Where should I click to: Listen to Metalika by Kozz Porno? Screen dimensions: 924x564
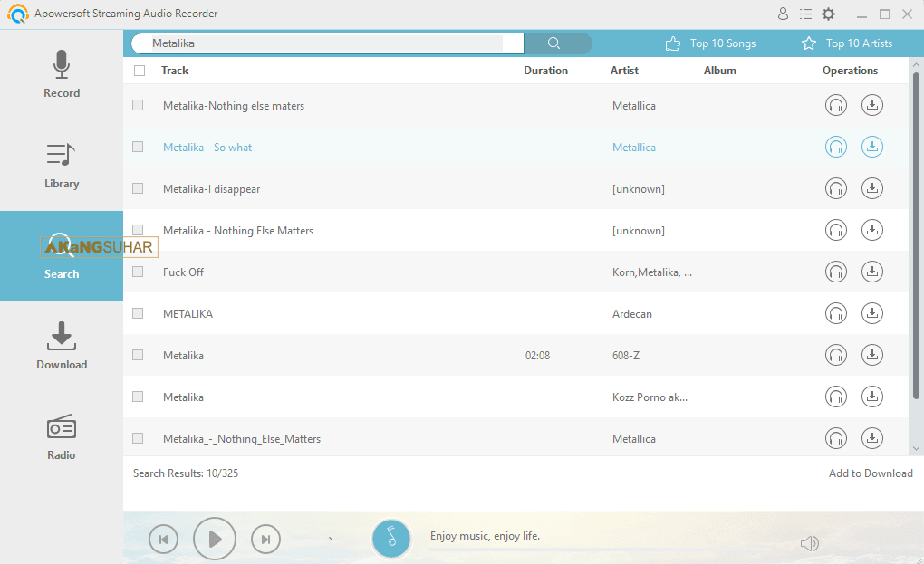pyautogui.click(x=835, y=397)
